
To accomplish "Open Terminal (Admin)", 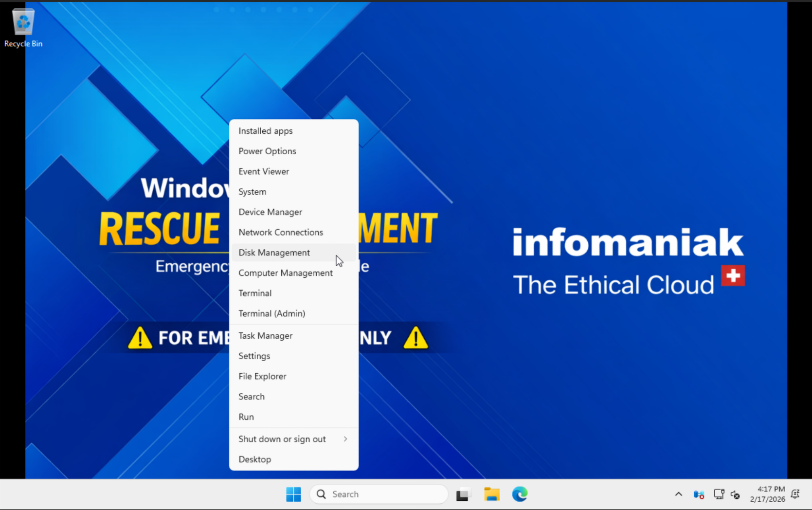I will [x=271, y=313].
